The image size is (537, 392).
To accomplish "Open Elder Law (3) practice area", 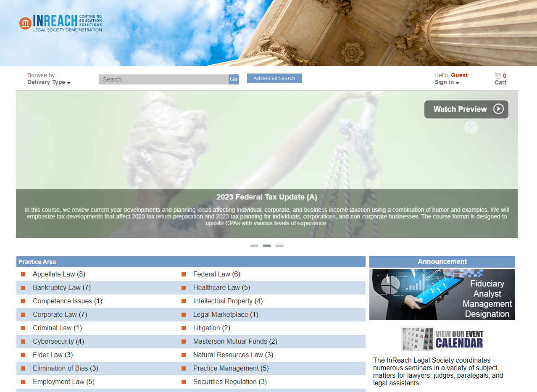I will (x=53, y=355).
